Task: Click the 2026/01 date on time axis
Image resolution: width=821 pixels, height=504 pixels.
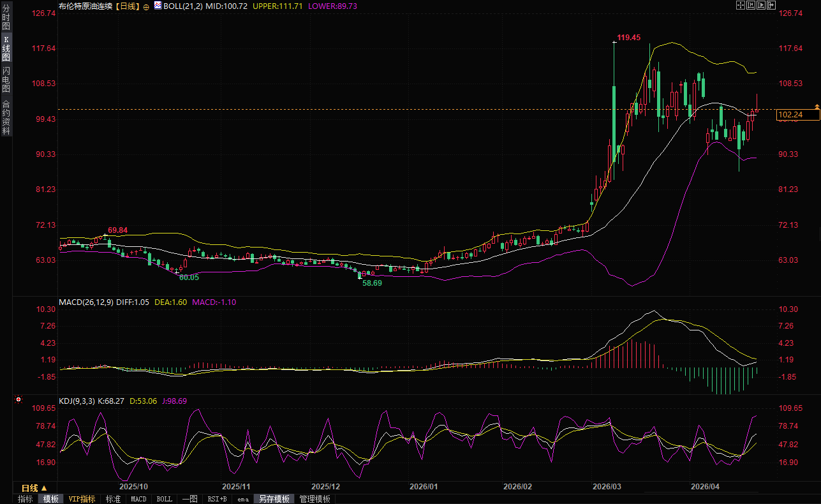Action: coord(424,486)
